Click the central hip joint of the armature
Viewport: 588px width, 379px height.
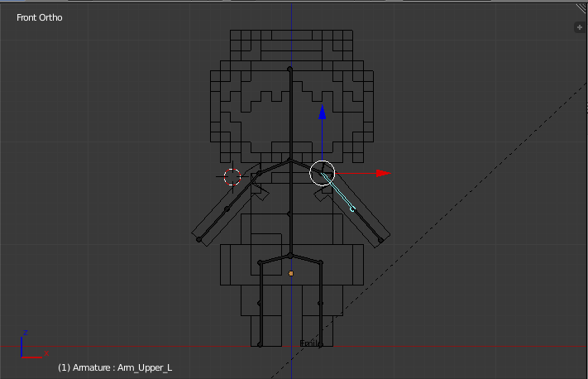(x=290, y=256)
